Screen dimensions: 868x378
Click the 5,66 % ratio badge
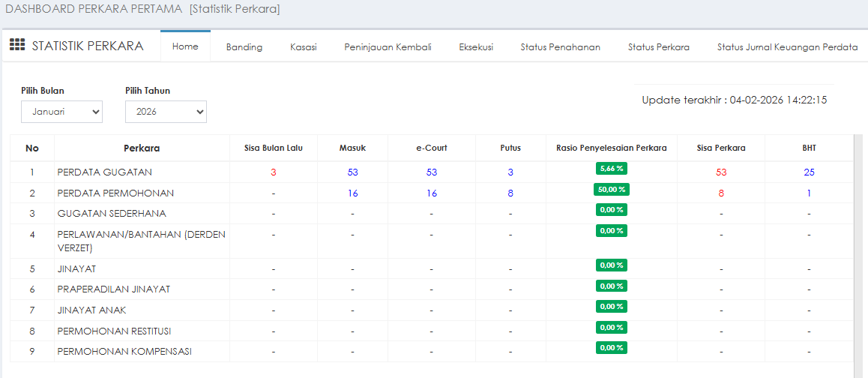pos(612,169)
